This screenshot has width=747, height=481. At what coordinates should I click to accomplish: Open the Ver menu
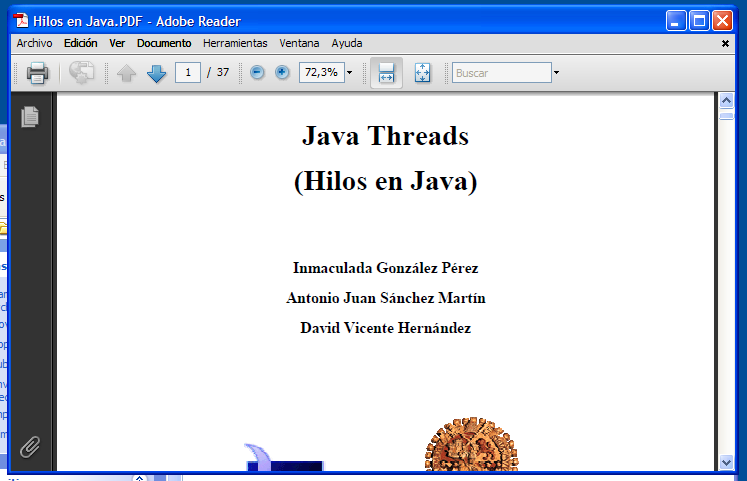pyautogui.click(x=117, y=43)
